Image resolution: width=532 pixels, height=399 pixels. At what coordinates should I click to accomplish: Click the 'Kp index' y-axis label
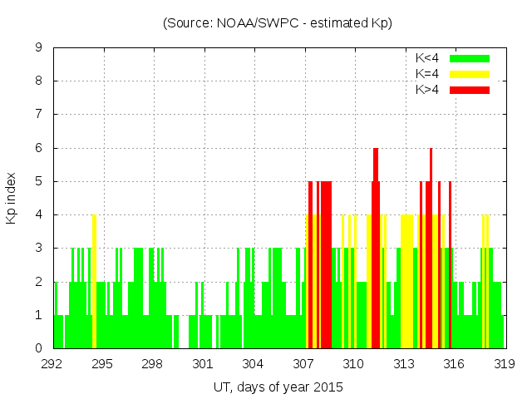12,198
